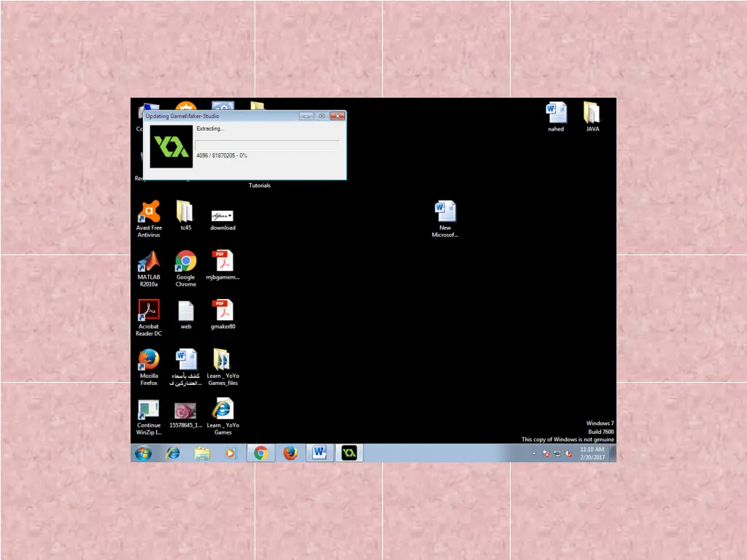Minimize the Updating GameMaker-Studio window
The width and height of the screenshot is (747, 560).
tap(306, 116)
